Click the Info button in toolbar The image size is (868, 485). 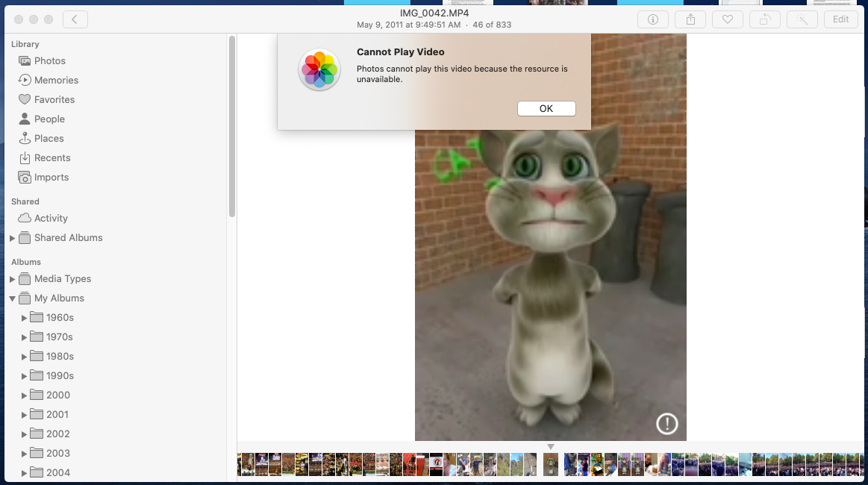(x=653, y=19)
